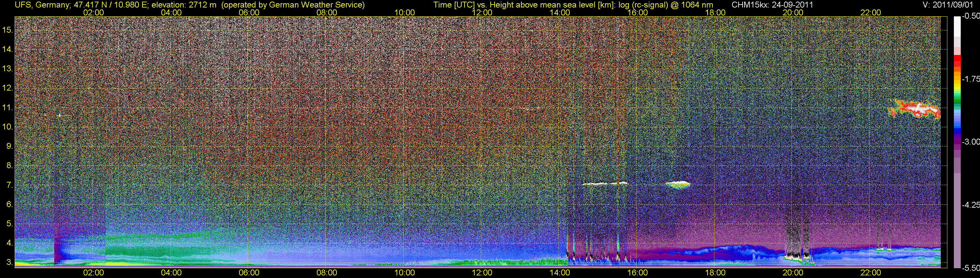The image size is (980, 278).
Task: Click the 08:00 label on the top time axis
Action: (327, 12)
